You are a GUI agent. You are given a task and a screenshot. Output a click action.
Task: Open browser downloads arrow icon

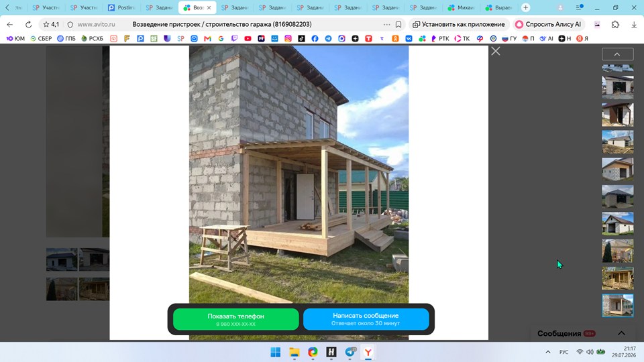point(634,24)
